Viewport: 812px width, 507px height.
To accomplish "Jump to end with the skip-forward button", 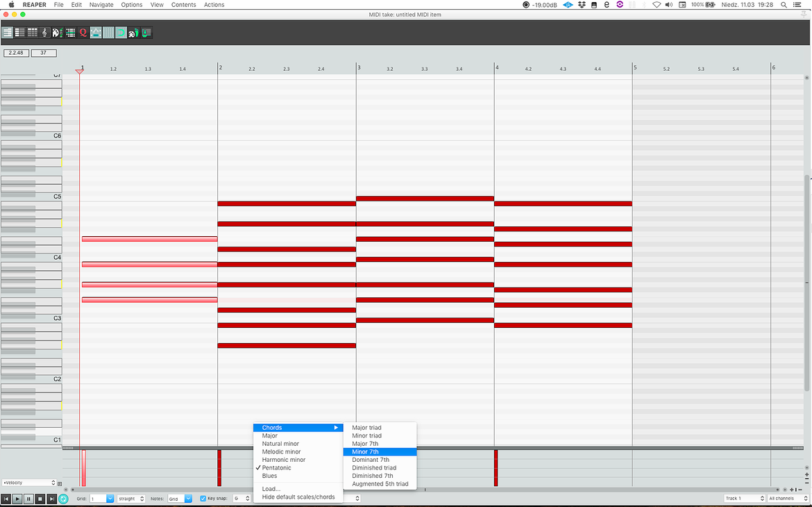I will click(52, 499).
